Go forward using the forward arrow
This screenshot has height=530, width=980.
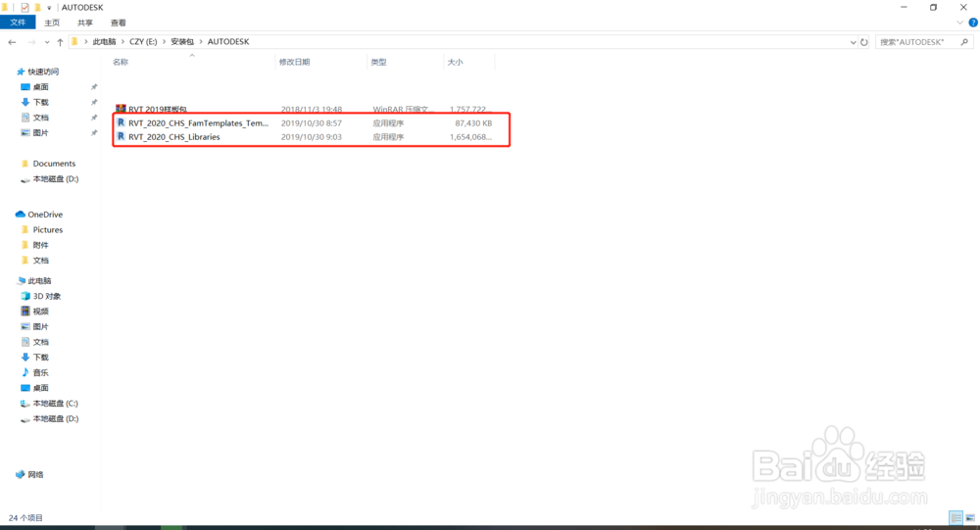pos(31,42)
